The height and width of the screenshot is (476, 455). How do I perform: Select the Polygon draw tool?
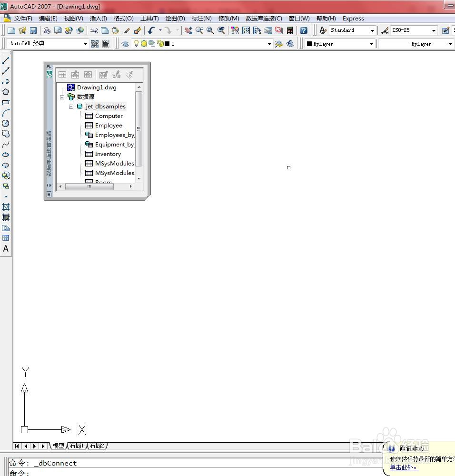[6, 92]
